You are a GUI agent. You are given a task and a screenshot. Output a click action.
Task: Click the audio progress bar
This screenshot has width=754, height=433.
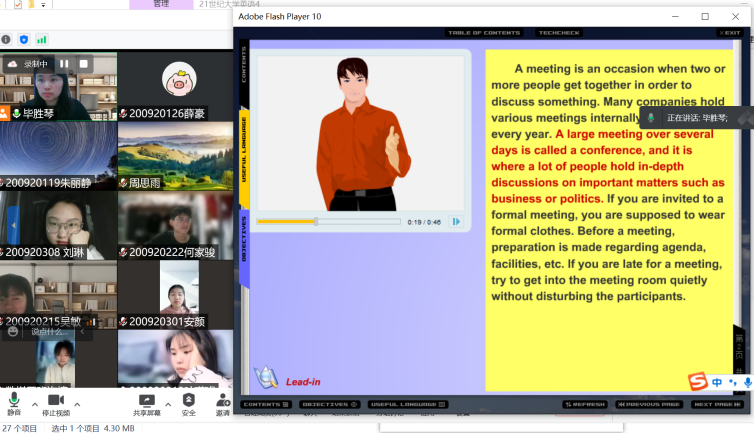pyautogui.click(x=328, y=222)
